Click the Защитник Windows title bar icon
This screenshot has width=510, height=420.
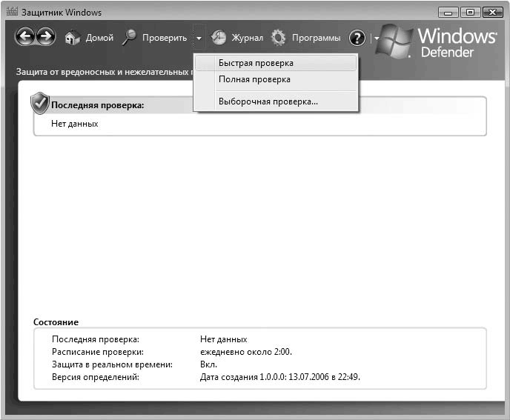pos(12,12)
